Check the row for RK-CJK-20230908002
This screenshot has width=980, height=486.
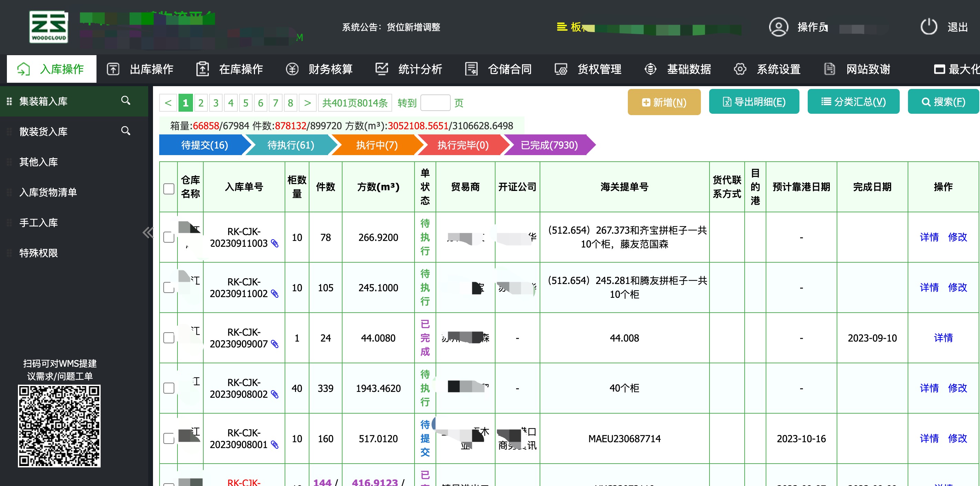tap(169, 388)
